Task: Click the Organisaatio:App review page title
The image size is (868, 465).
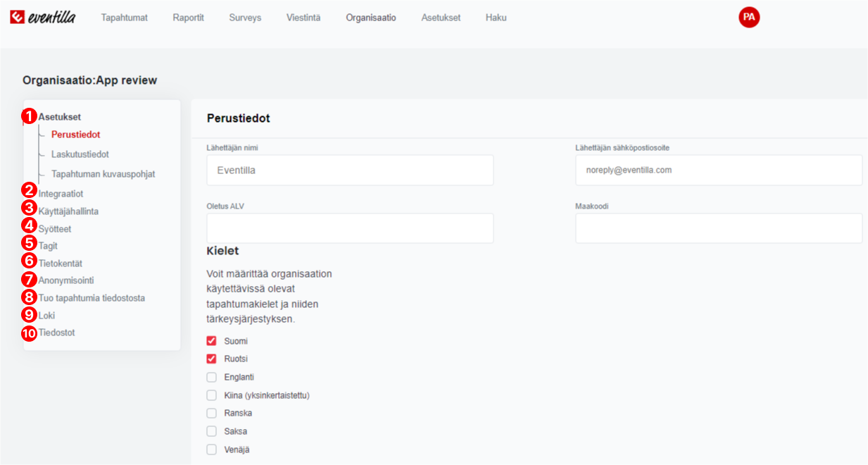Action: coord(90,80)
